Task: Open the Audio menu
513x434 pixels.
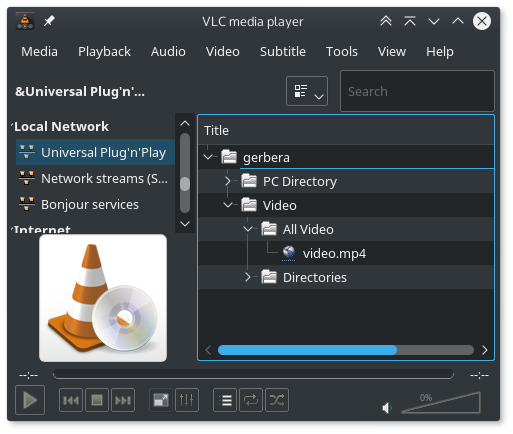Action: pos(168,52)
